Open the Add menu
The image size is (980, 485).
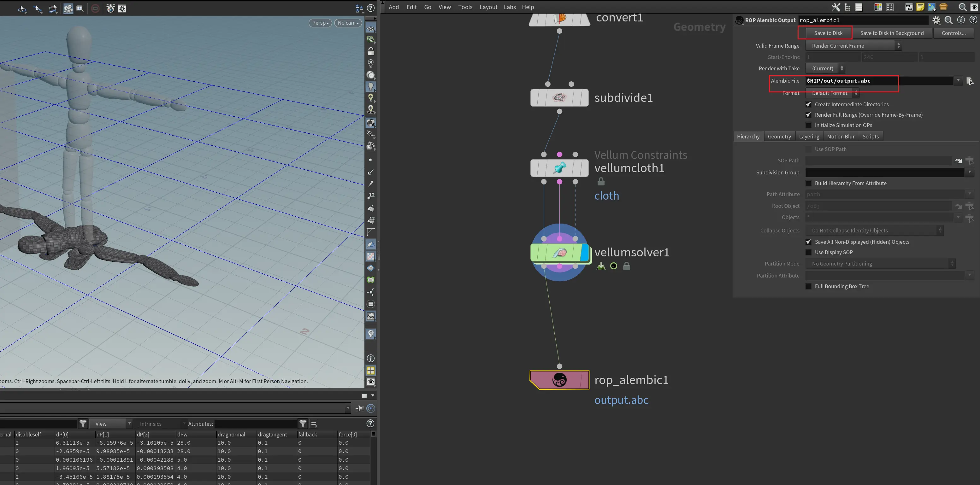(394, 7)
